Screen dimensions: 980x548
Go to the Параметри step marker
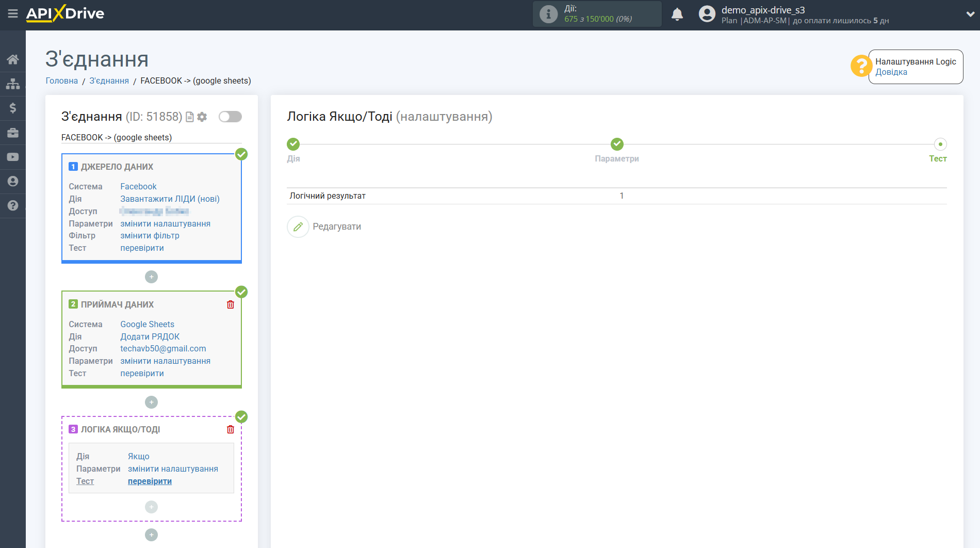click(x=617, y=144)
